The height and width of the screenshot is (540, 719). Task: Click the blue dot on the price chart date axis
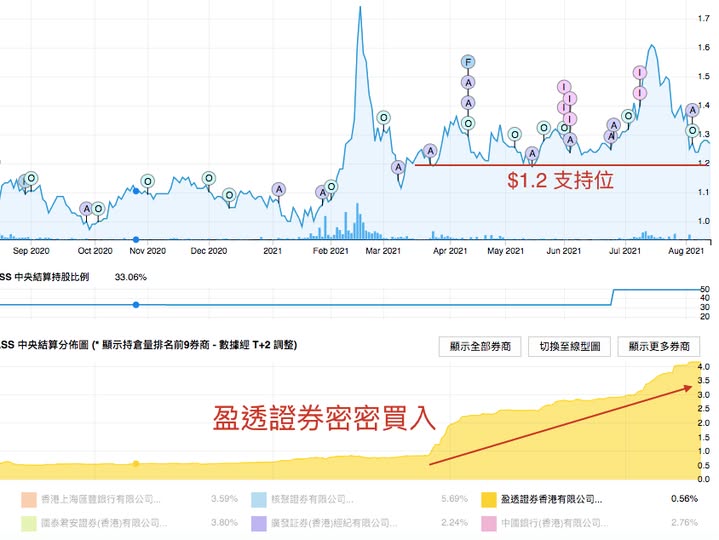pyautogui.click(x=136, y=239)
